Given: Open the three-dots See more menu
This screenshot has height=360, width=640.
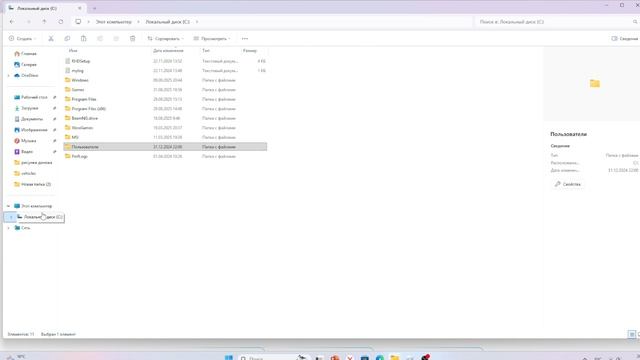Looking at the screenshot, I should point(245,38).
